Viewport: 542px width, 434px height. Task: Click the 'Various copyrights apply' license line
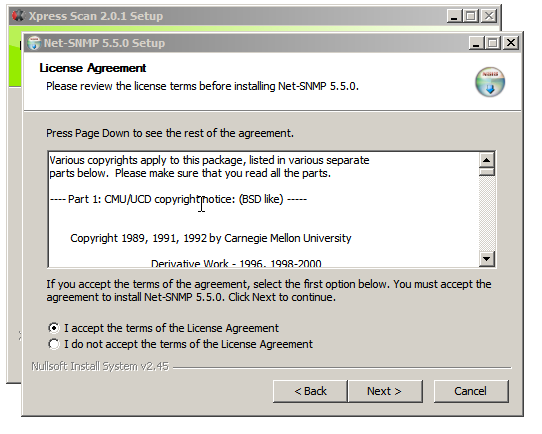pos(209,160)
